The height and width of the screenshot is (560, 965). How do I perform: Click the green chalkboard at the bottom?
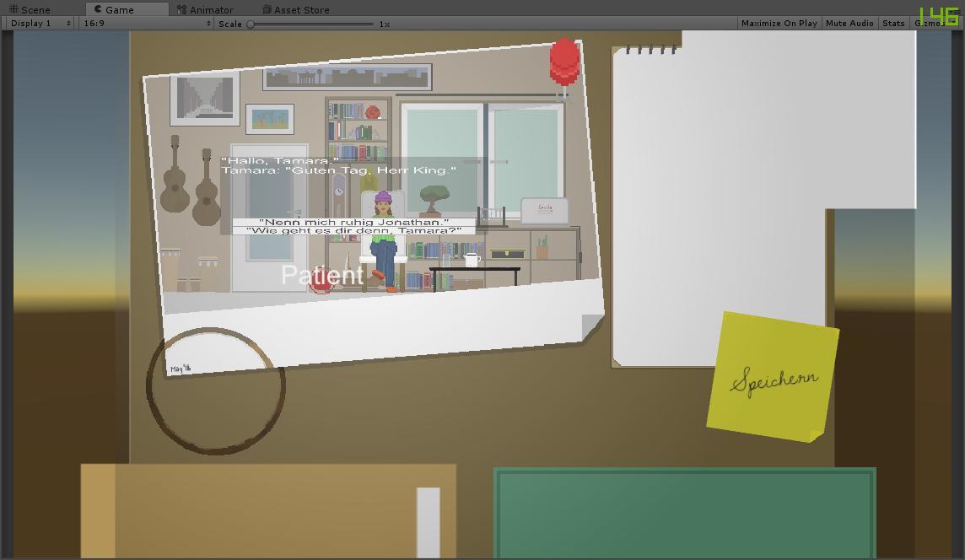[684, 513]
